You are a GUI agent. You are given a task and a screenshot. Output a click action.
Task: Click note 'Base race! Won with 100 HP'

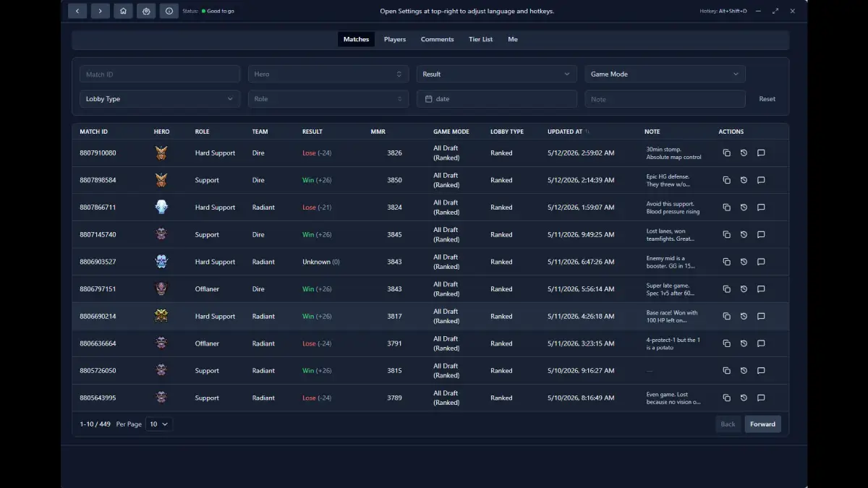(672, 316)
